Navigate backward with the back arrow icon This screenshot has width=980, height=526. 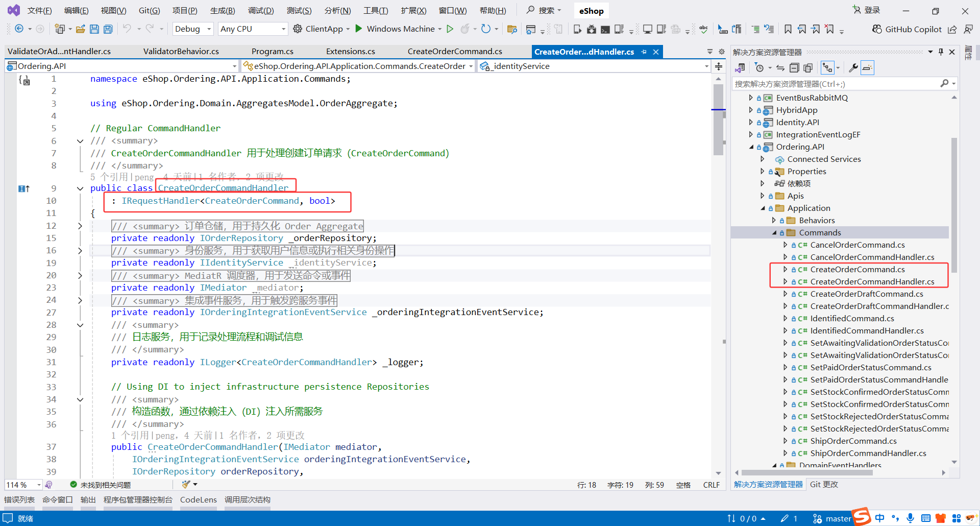click(19, 29)
